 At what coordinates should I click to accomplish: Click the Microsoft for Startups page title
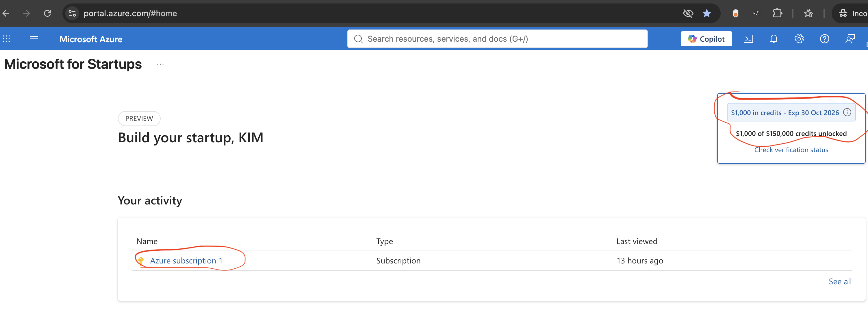(x=73, y=64)
